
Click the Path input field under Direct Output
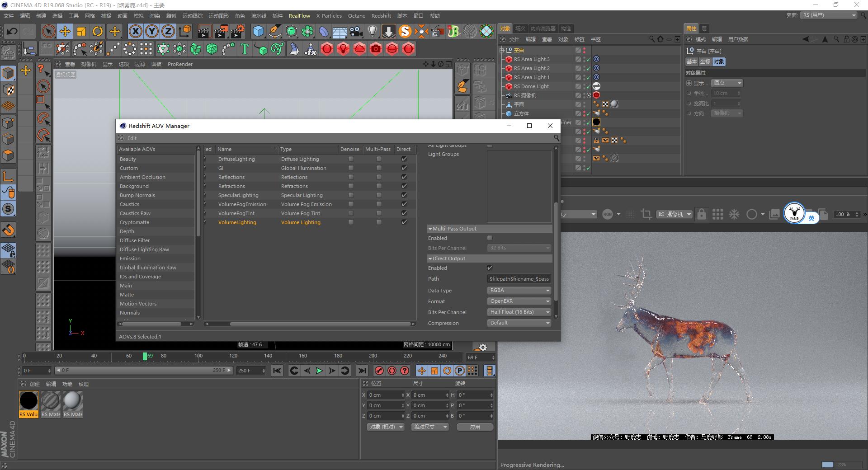[x=519, y=279]
